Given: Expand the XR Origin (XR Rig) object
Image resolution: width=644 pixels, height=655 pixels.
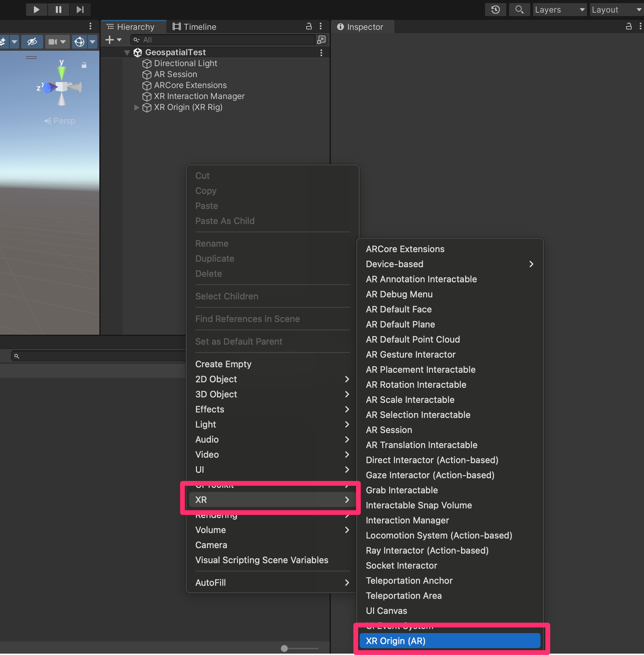Looking at the screenshot, I should (x=136, y=107).
